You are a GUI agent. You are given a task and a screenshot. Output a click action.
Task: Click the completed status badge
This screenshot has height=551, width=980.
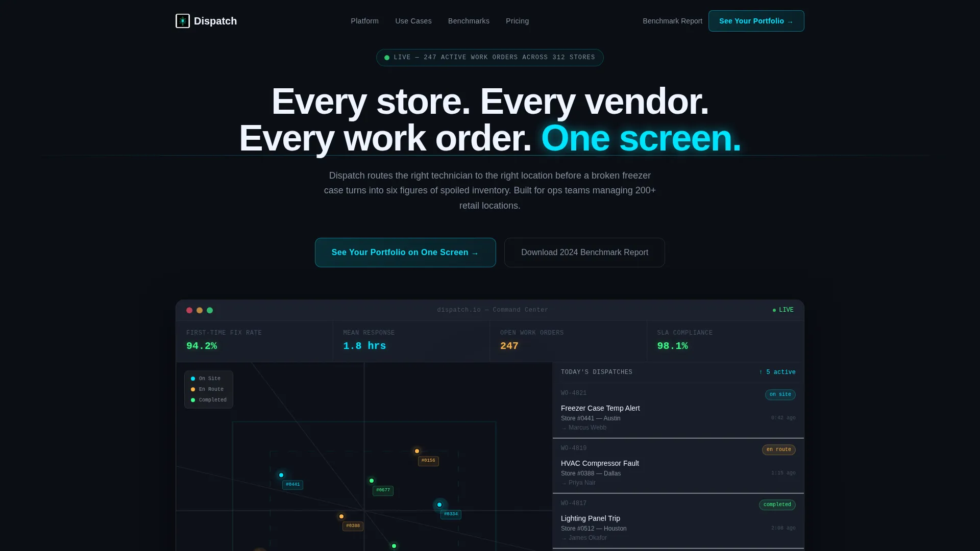[x=777, y=505]
